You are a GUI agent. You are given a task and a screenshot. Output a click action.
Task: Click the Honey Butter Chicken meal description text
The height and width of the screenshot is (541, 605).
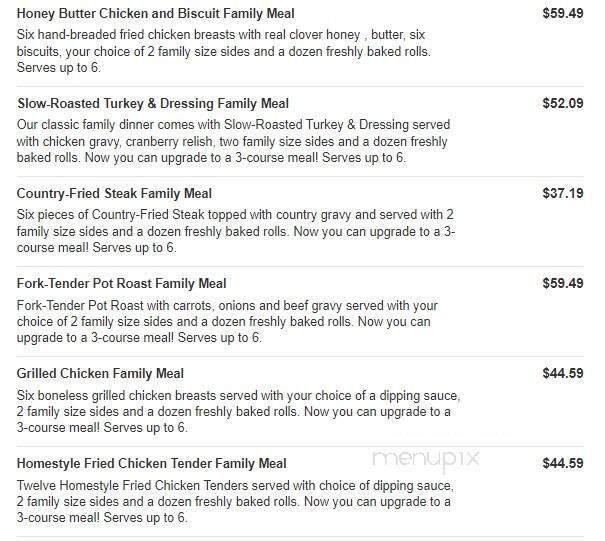(x=235, y=50)
